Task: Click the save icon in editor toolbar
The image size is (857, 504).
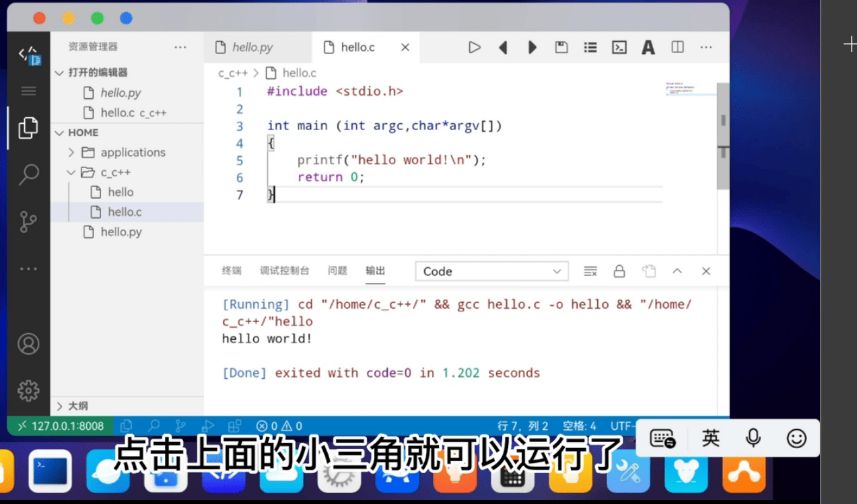Action: (x=561, y=47)
